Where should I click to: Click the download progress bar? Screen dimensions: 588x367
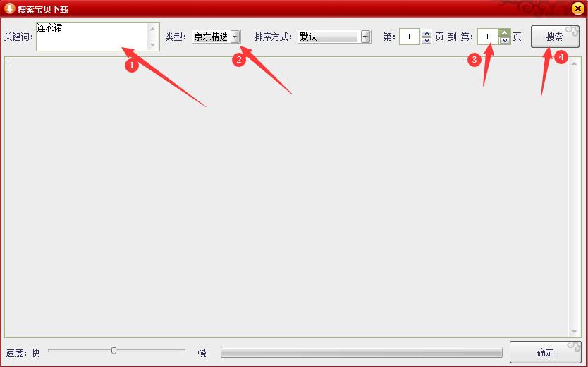[362, 352]
